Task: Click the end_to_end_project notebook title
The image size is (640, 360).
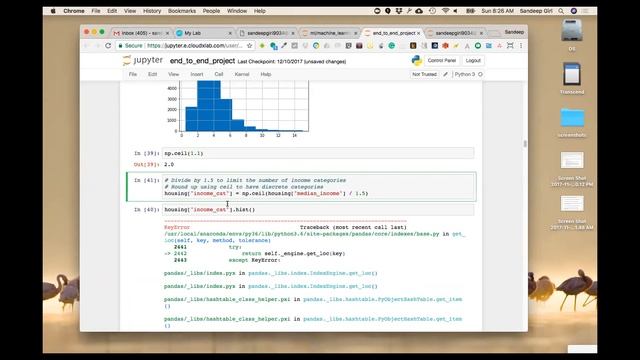Action: (x=202, y=61)
